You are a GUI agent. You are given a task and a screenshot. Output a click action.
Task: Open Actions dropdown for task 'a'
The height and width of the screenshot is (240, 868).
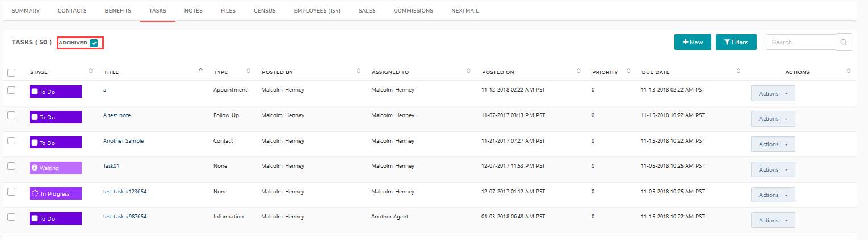pyautogui.click(x=773, y=93)
